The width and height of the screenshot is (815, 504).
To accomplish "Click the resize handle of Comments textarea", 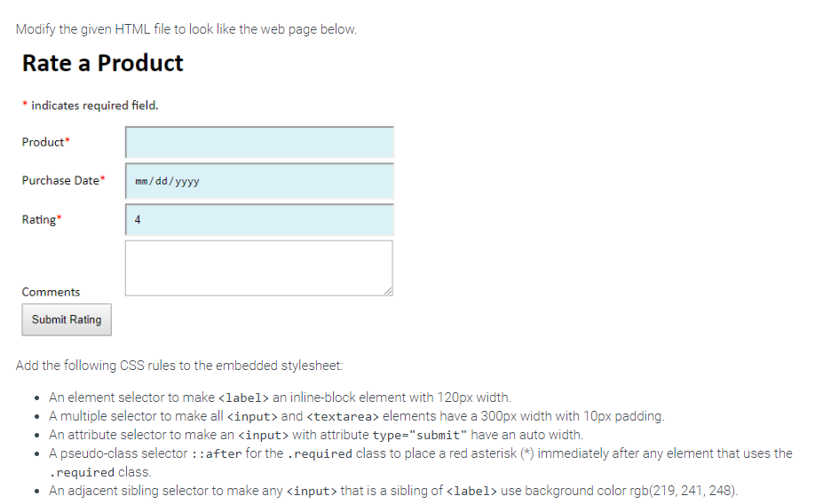I will pyautogui.click(x=388, y=292).
